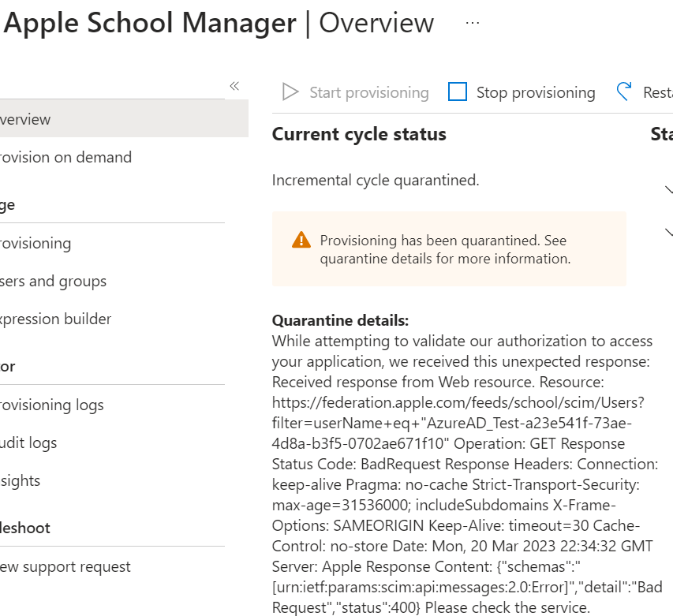673x616 pixels.
Task: Click the Start provisioning play icon
Action: pos(290,92)
